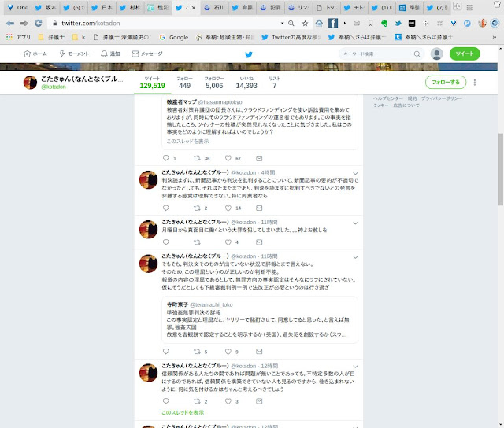Open the 通知 notifications menu item

point(110,54)
